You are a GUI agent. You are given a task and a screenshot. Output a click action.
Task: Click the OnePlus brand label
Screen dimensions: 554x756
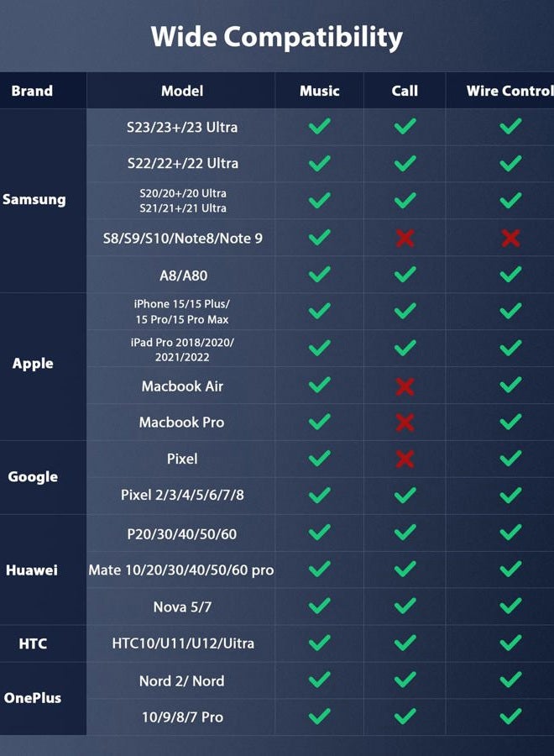click(x=33, y=698)
